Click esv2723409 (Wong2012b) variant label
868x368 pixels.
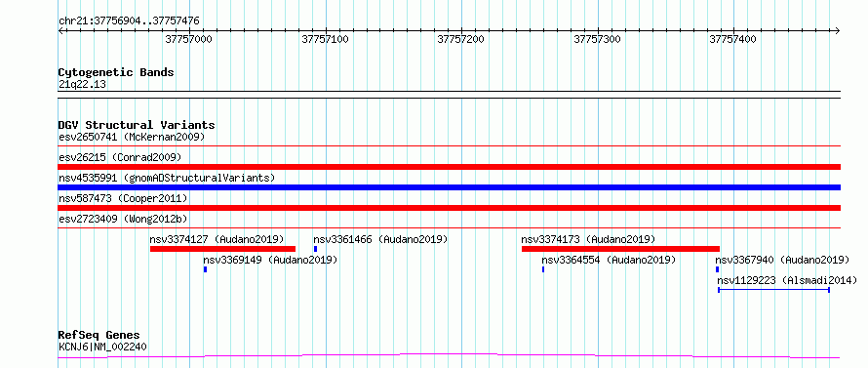click(x=122, y=219)
